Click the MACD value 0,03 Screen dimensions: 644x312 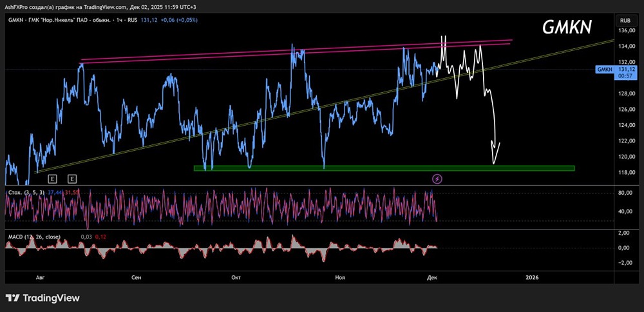87,237
